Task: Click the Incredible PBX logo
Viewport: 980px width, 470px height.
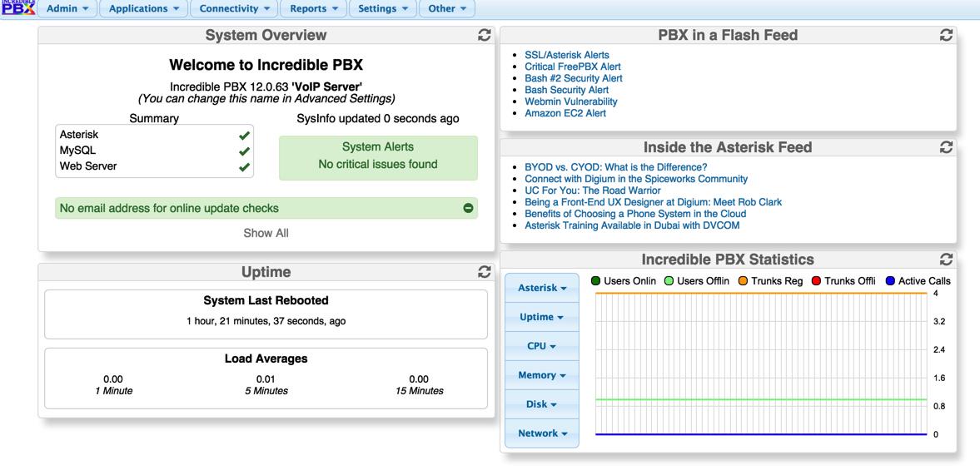Action: point(18,8)
